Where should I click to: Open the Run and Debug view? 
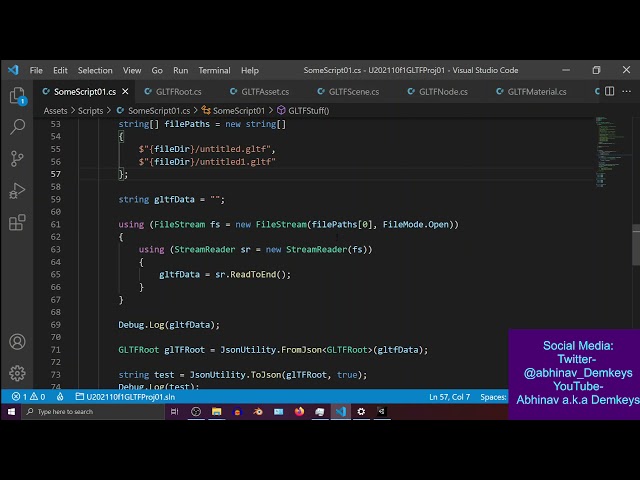pos(18,191)
